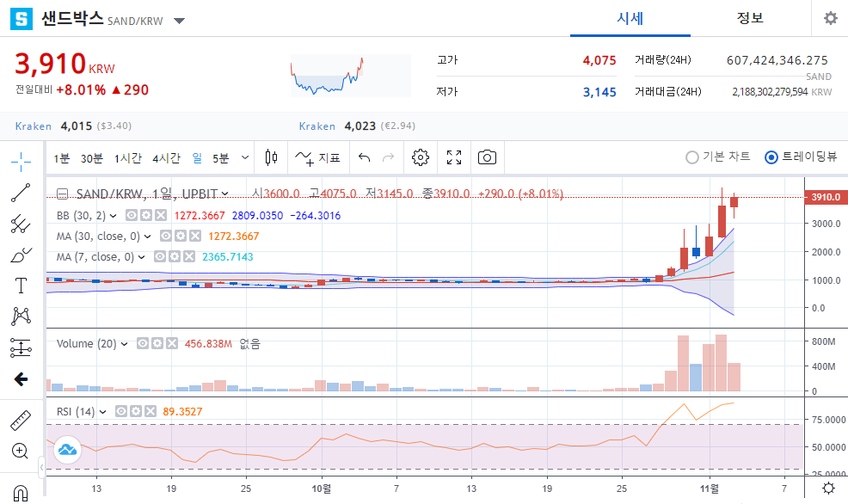Expand RSI (14) options chevron
The image size is (848, 504).
point(102,412)
